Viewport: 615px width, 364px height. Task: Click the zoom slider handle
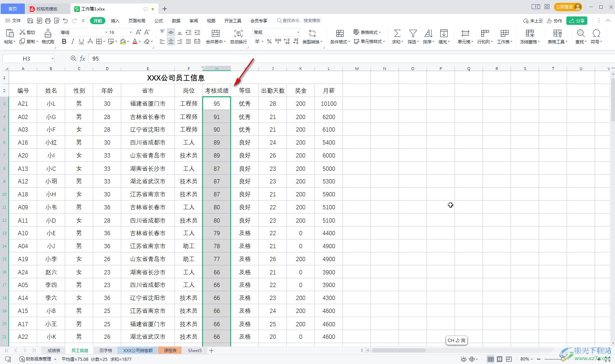pyautogui.click(x=562, y=359)
